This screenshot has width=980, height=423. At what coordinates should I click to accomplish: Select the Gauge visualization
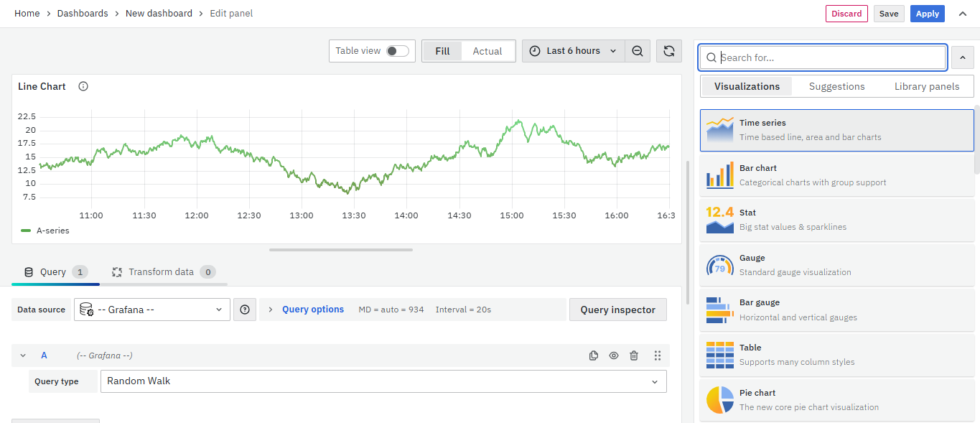[x=836, y=265]
